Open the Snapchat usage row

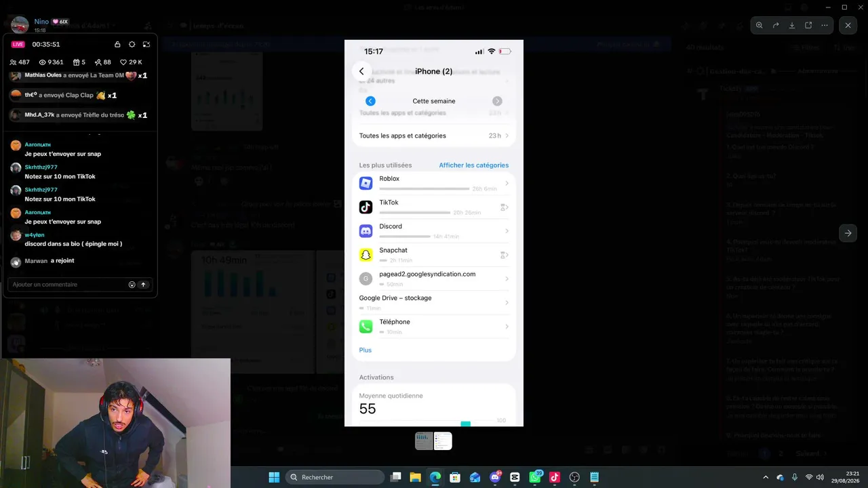pyautogui.click(x=434, y=255)
